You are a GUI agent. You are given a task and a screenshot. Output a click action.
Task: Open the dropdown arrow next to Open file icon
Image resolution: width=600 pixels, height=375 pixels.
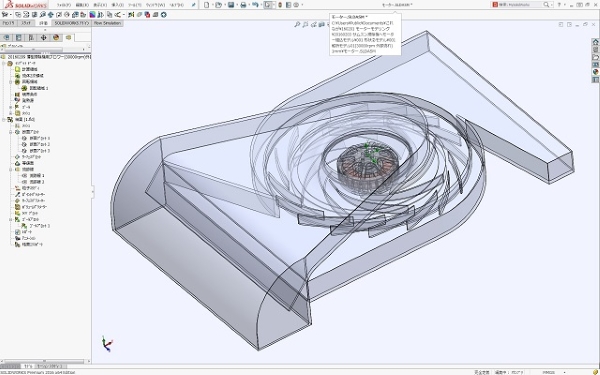[x=224, y=5]
